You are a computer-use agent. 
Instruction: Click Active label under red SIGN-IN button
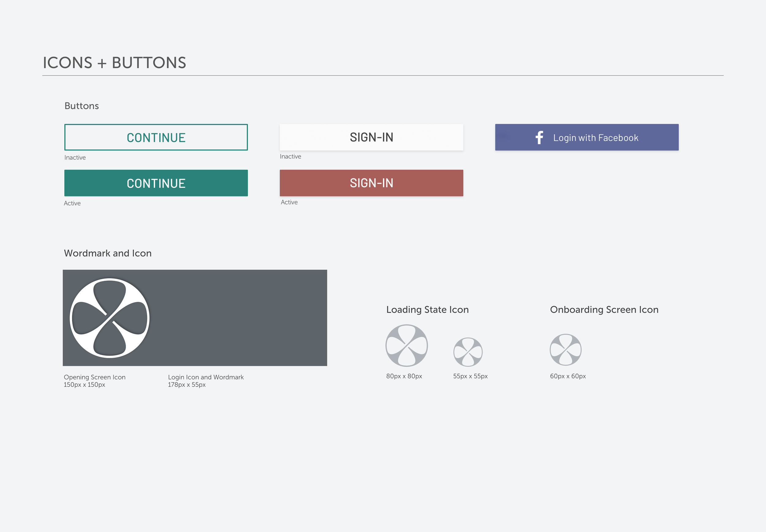click(x=289, y=202)
